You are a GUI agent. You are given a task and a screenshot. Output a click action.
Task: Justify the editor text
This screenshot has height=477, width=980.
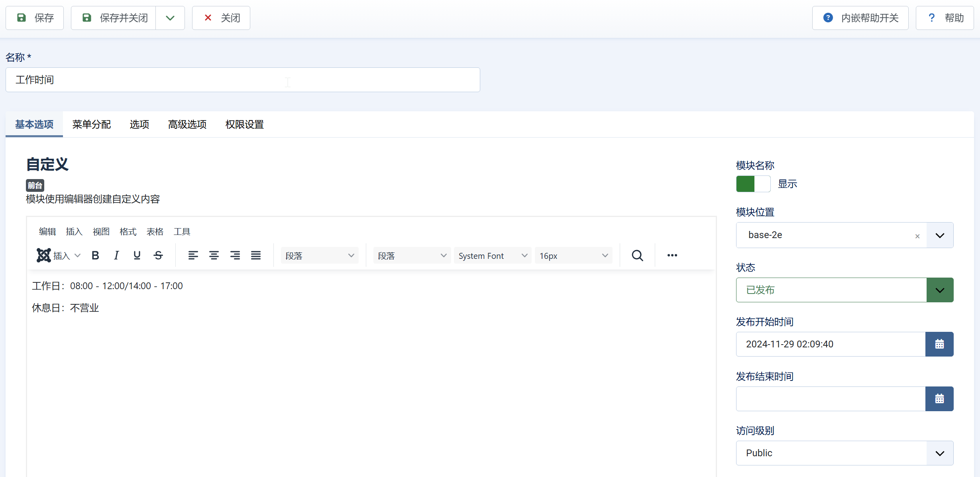coord(256,255)
